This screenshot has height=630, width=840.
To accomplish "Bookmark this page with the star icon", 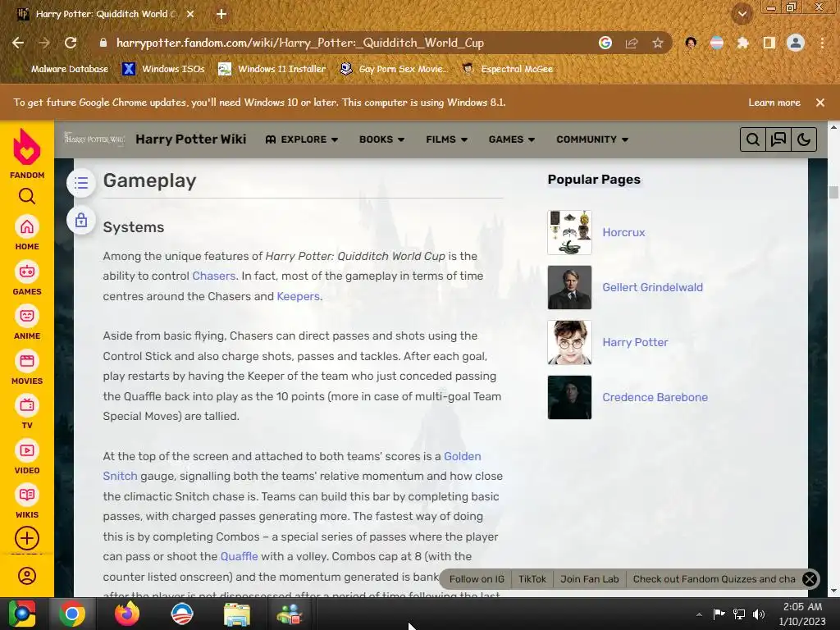I will pos(658,43).
